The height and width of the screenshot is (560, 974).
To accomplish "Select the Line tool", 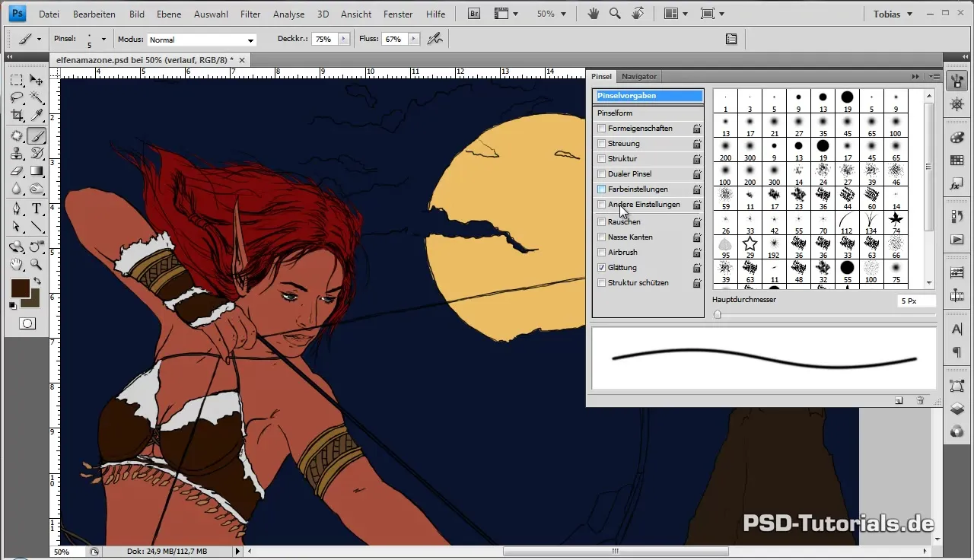I will (x=36, y=227).
